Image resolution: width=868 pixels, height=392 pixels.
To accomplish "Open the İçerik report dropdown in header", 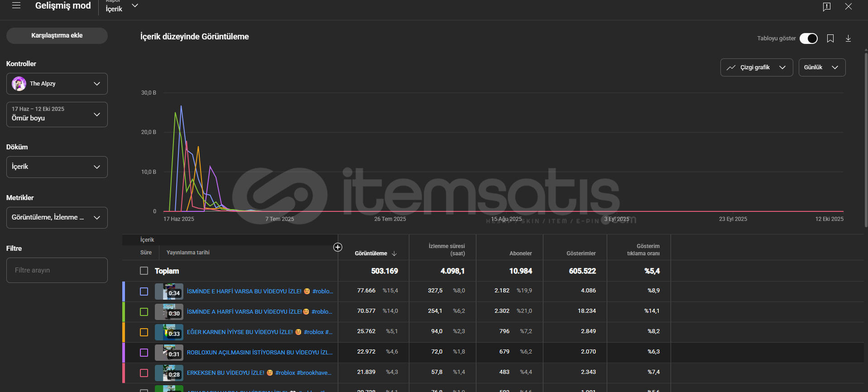I will [x=122, y=6].
